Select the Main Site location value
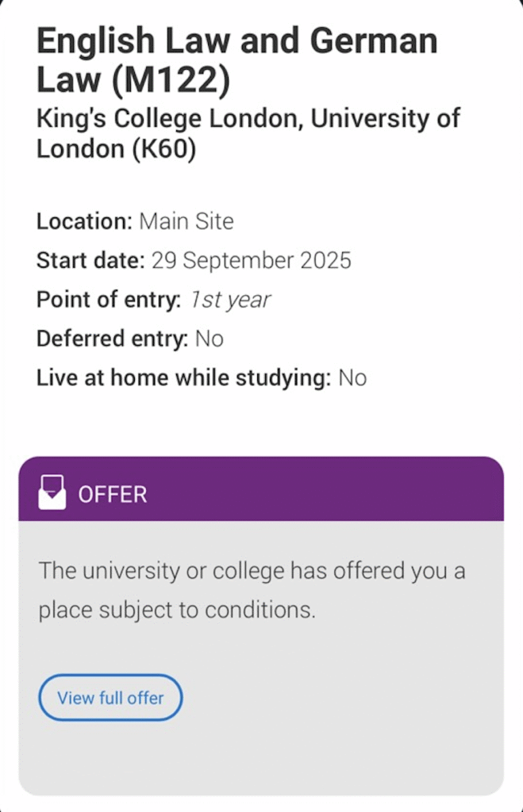 pyautogui.click(x=187, y=221)
